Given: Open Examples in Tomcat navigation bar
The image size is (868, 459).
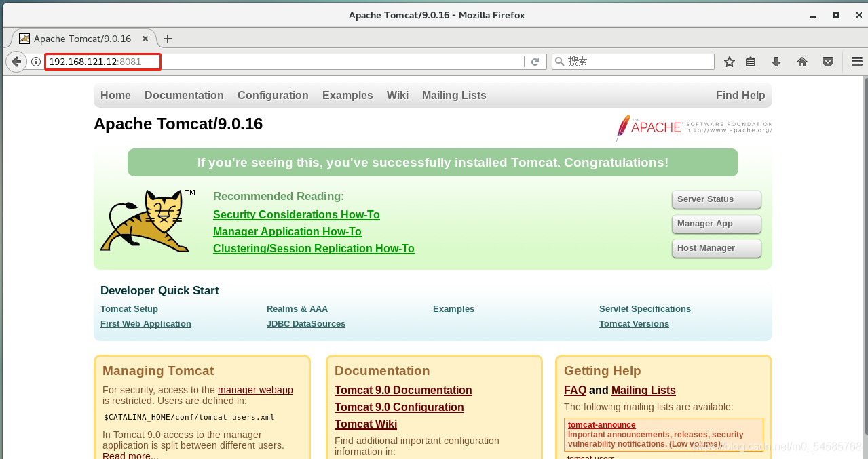Looking at the screenshot, I should click(x=347, y=96).
